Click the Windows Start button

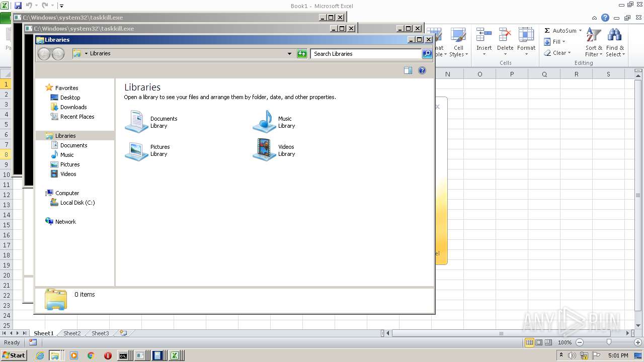click(x=14, y=355)
